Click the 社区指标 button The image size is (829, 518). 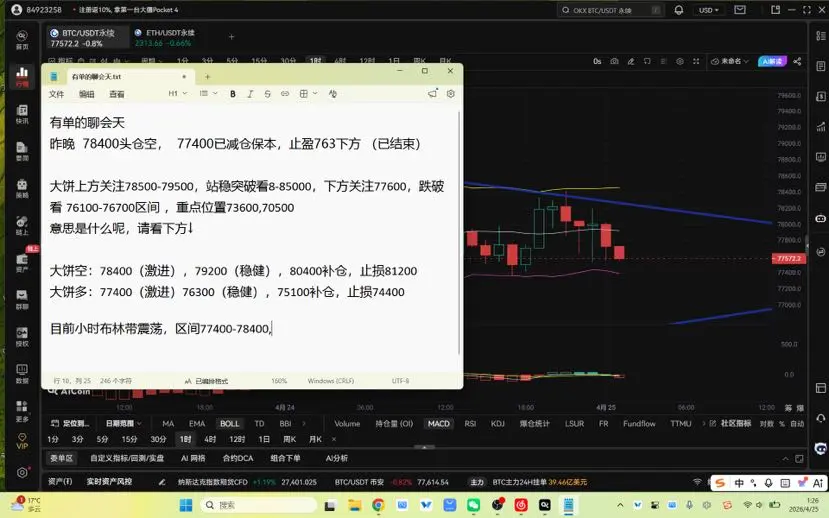731,423
